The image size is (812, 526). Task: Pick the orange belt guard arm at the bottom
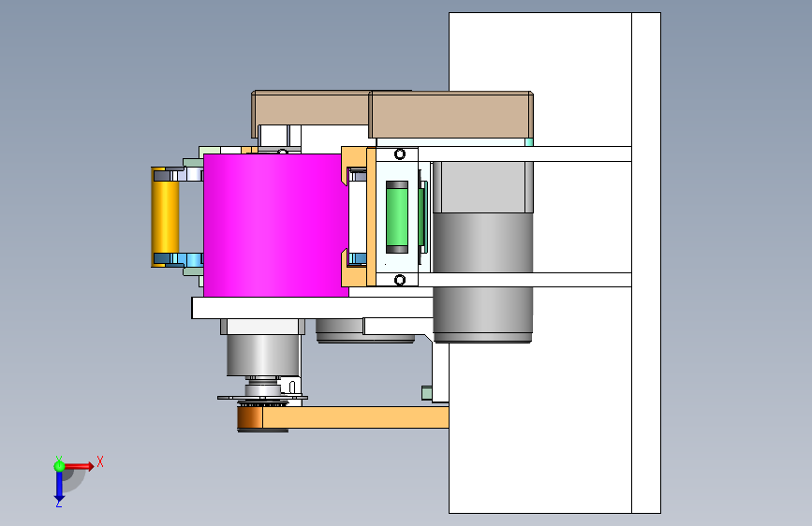(x=355, y=417)
